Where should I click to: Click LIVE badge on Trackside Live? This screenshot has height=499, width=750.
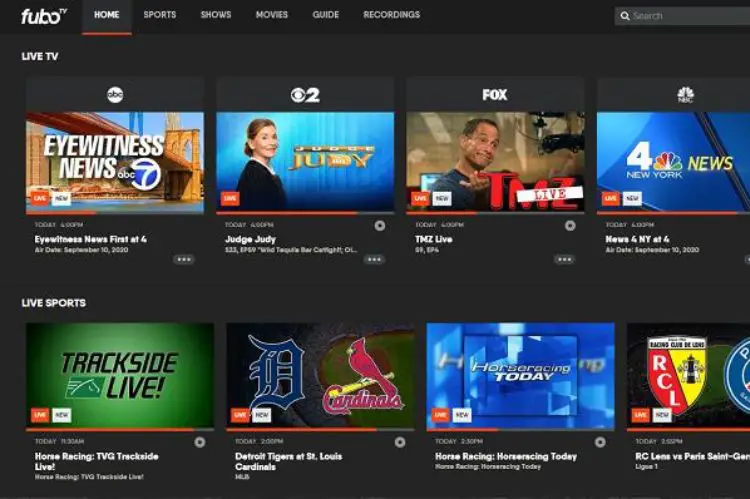pyautogui.click(x=40, y=415)
